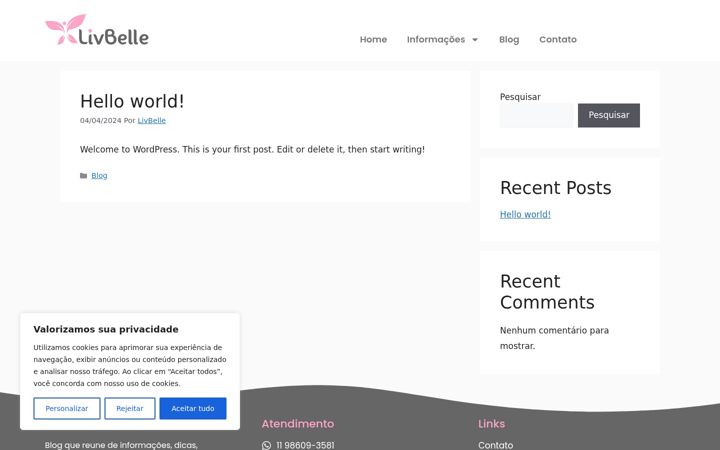Click the post date 04/04/2024

click(101, 121)
